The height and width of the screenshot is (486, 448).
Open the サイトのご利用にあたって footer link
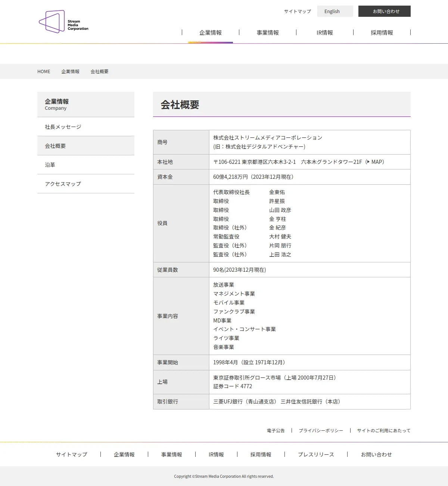point(384,430)
